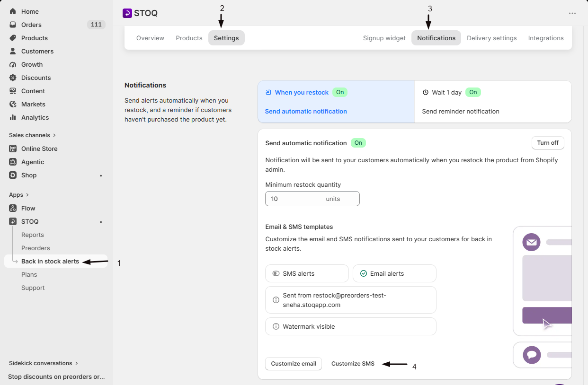The width and height of the screenshot is (588, 385).
Task: Click the Email alerts option
Action: tap(394, 273)
